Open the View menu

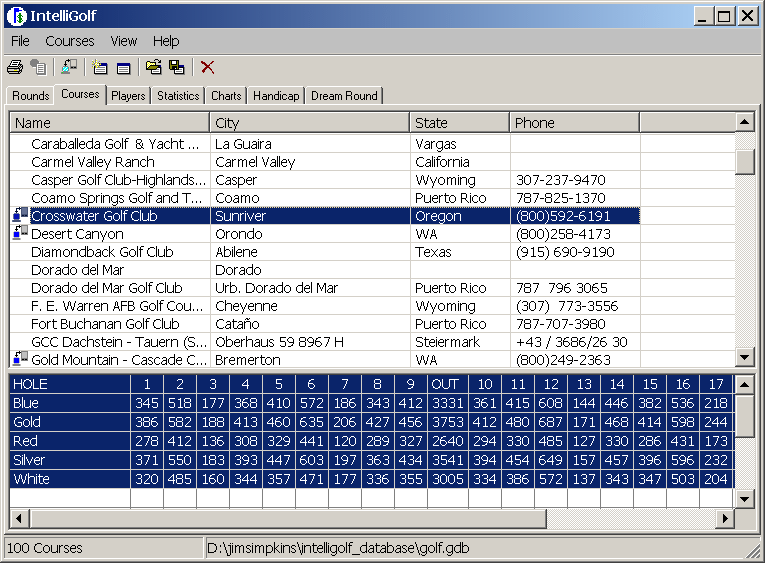(123, 41)
